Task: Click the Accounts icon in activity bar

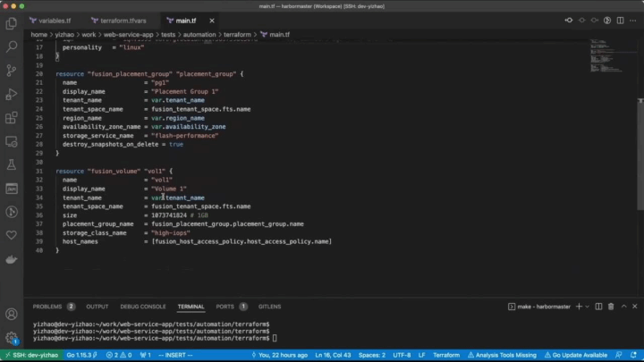Action: pos(12,314)
